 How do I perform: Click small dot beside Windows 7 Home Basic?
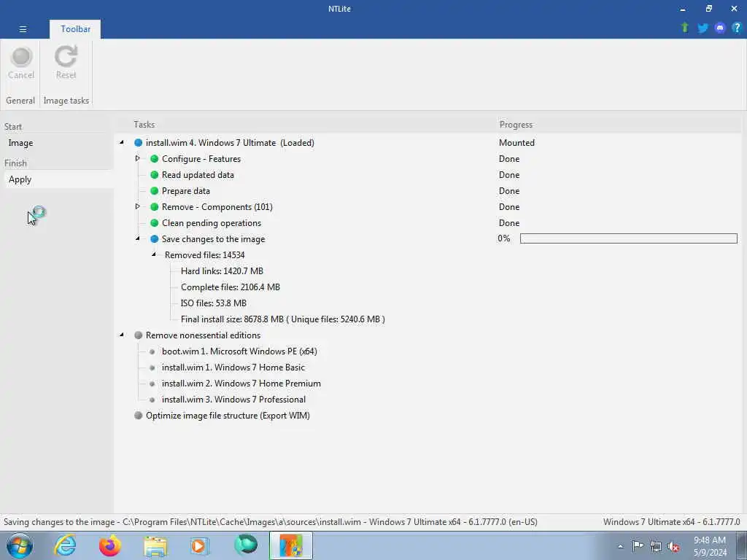click(152, 367)
